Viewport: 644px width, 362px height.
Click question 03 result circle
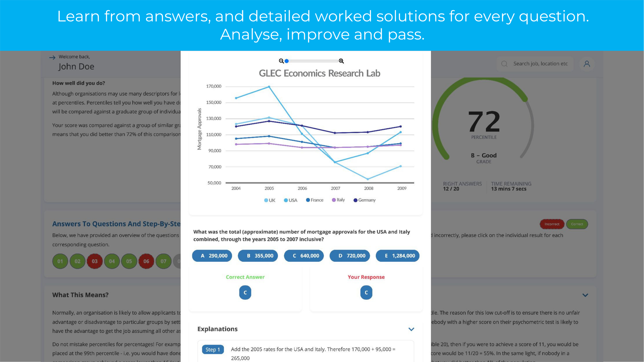95,261
